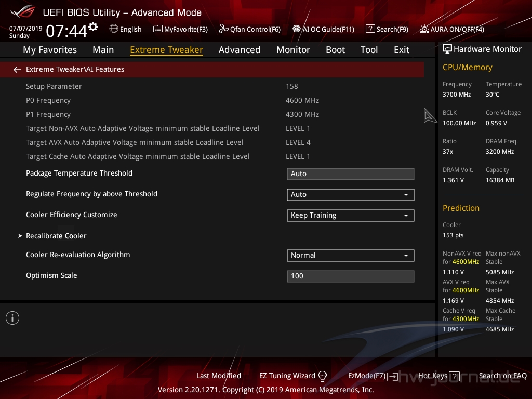Viewport: 532px width, 399px height.
Task: Go back using the left arrow
Action: [17, 70]
